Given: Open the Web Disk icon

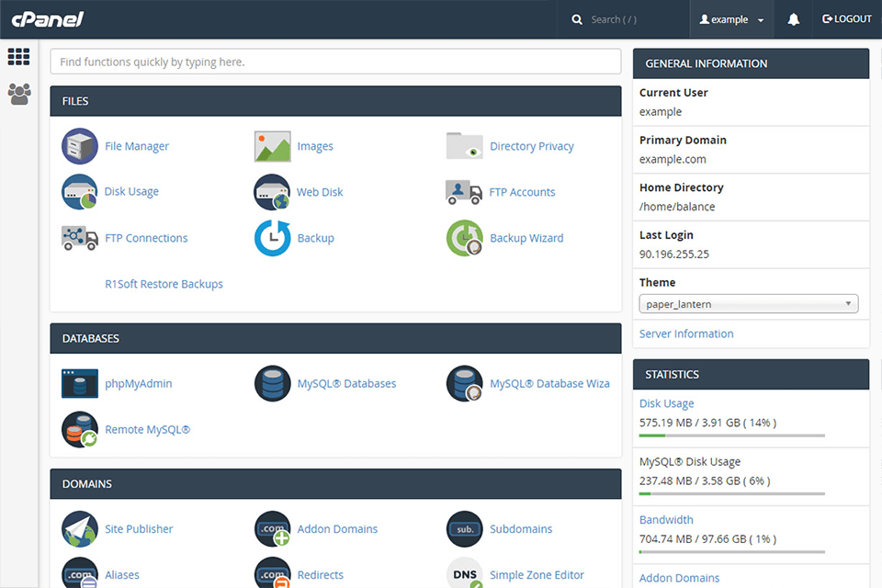Looking at the screenshot, I should pos(272,192).
